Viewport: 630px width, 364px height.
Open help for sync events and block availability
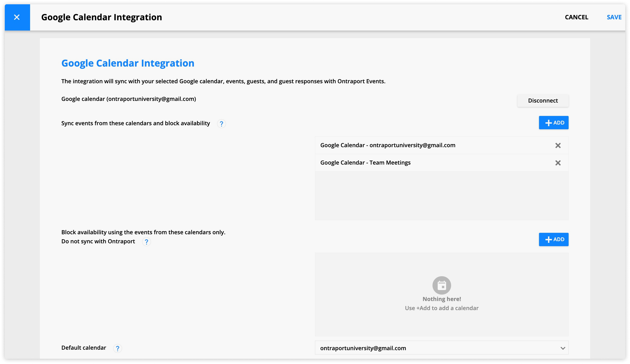[221, 124]
